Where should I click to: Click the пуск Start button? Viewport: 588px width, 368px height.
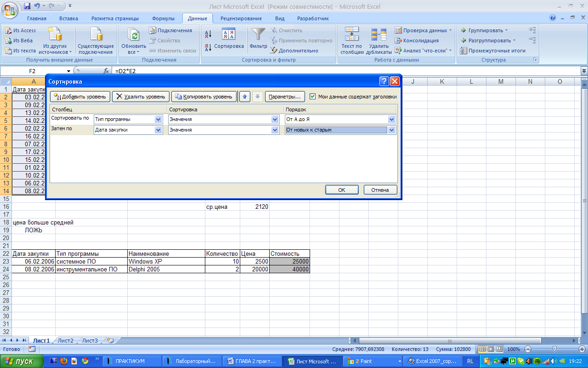click(x=22, y=361)
